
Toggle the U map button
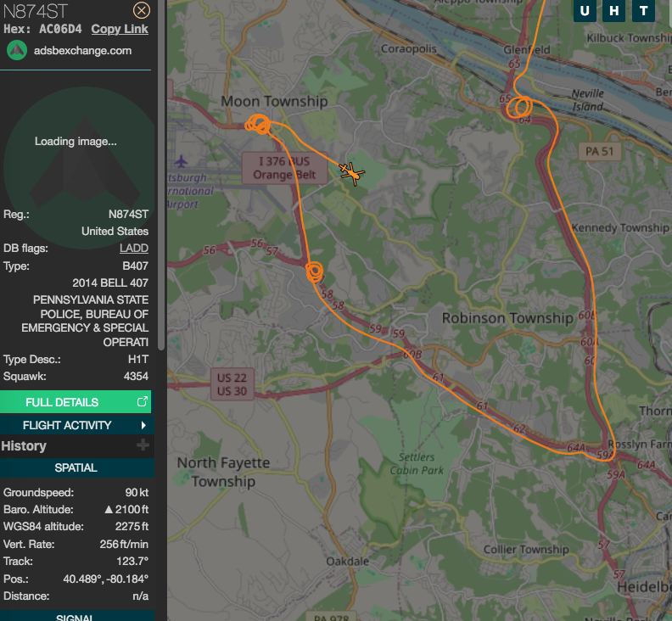click(x=585, y=10)
